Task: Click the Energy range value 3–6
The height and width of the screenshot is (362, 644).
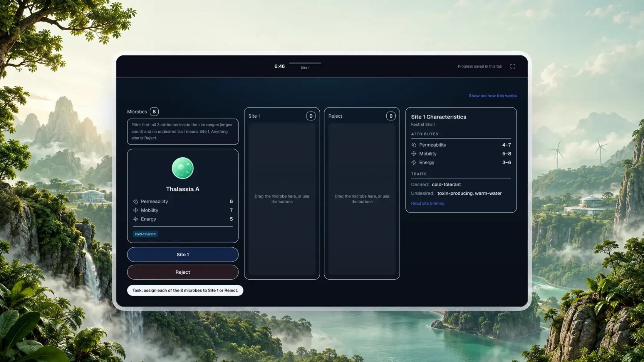Action: (506, 162)
